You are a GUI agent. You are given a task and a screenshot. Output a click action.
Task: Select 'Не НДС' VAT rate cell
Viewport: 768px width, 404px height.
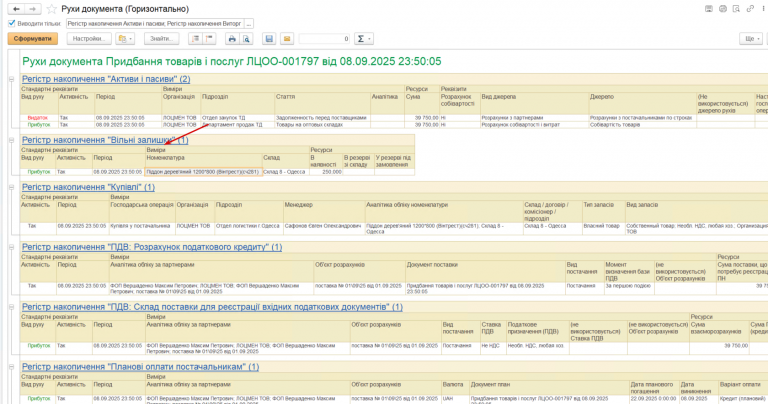click(x=493, y=348)
